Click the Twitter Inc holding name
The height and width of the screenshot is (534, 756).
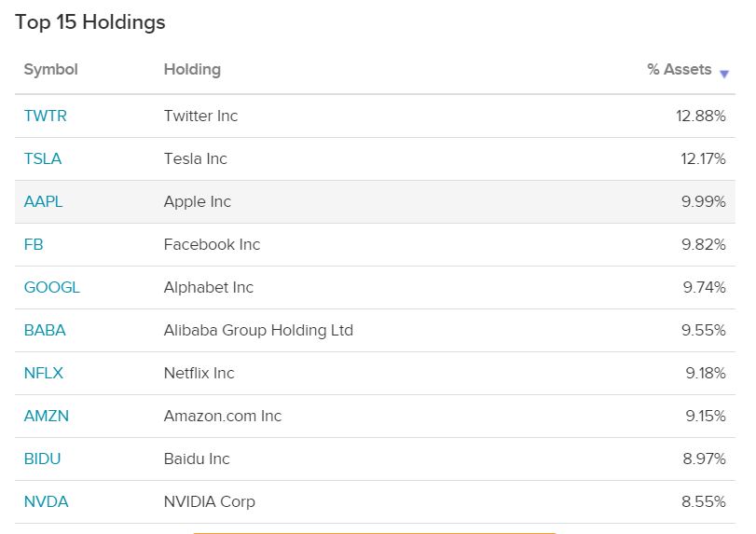pyautogui.click(x=200, y=116)
